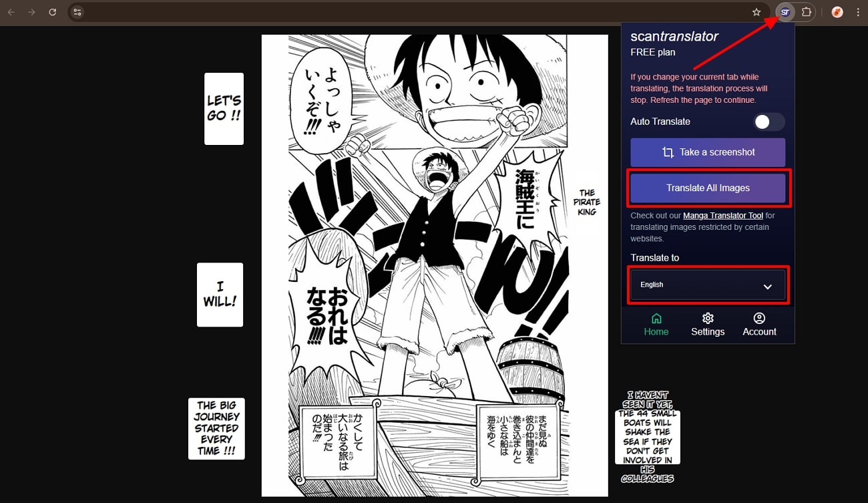Switch to the Settings tab label
Screen dimensions: 868x503
click(708, 332)
